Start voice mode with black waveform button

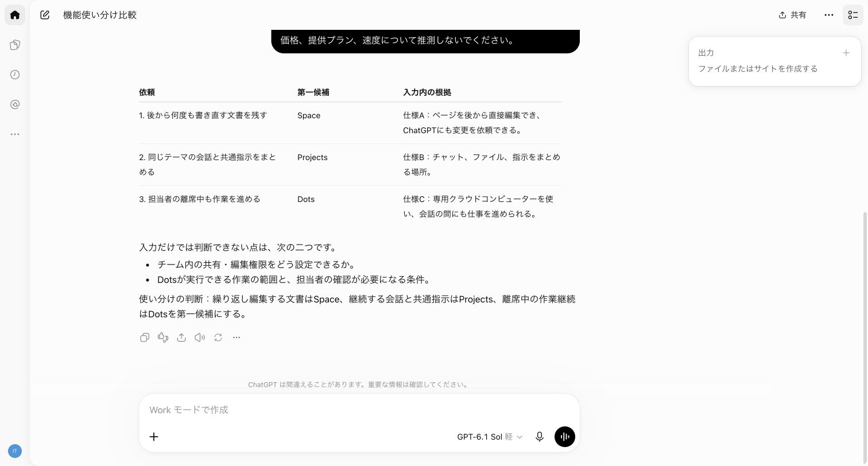pyautogui.click(x=565, y=437)
